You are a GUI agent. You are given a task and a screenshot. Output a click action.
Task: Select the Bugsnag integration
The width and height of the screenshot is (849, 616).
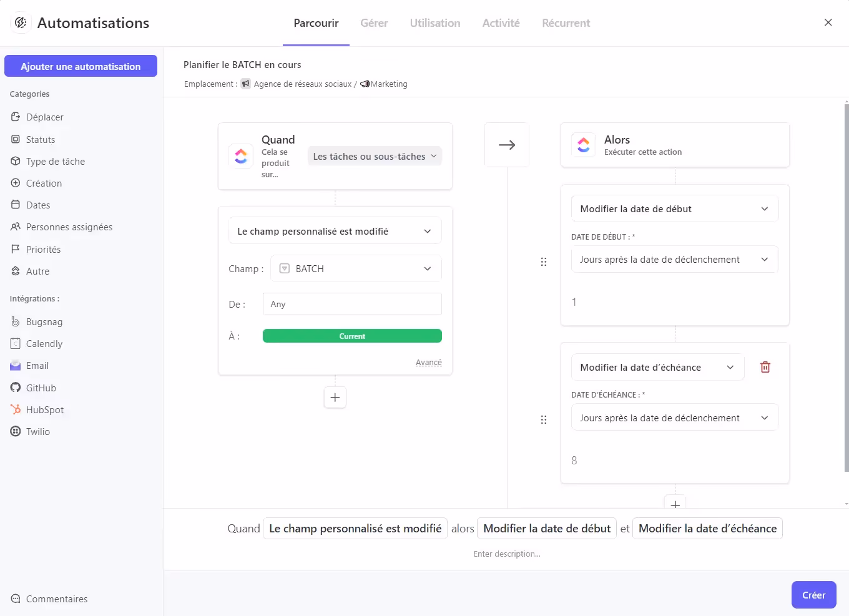pos(44,321)
